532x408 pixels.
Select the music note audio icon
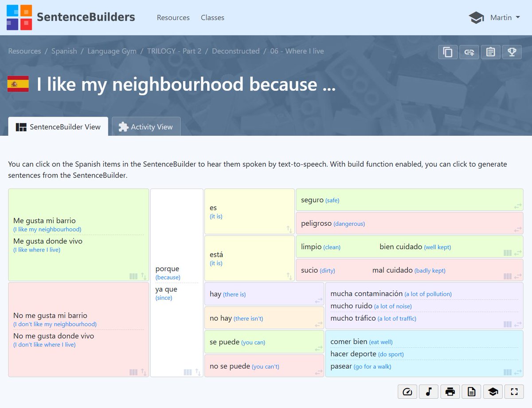point(428,392)
